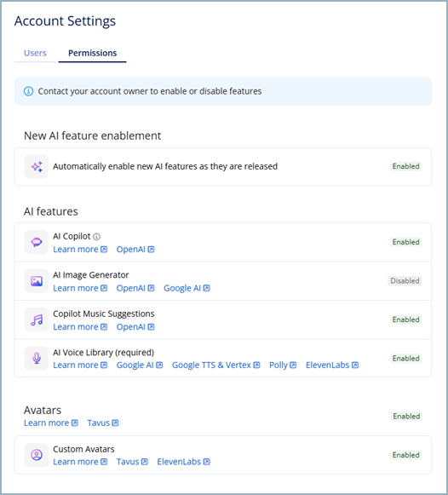The height and width of the screenshot is (495, 448).
Task: Open ElevenLabs link under Custom Avatars
Action: (x=184, y=462)
